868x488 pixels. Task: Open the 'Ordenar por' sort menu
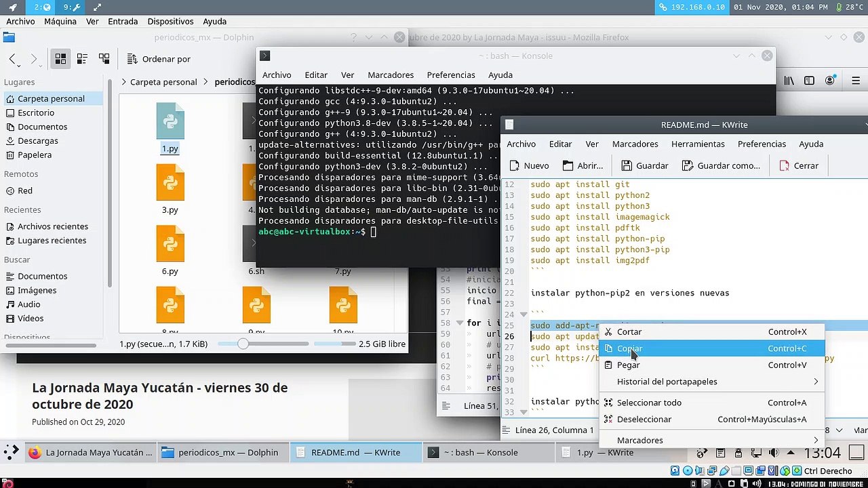click(x=159, y=59)
